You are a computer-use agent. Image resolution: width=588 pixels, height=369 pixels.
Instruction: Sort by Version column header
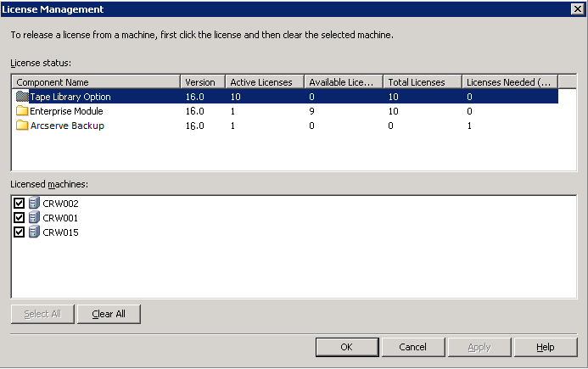[x=203, y=82]
